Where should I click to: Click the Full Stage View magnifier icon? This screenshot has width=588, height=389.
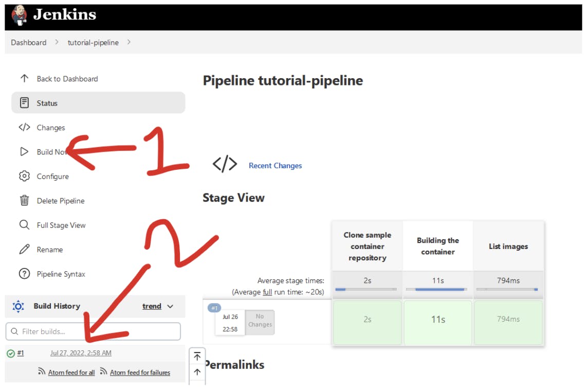click(24, 225)
